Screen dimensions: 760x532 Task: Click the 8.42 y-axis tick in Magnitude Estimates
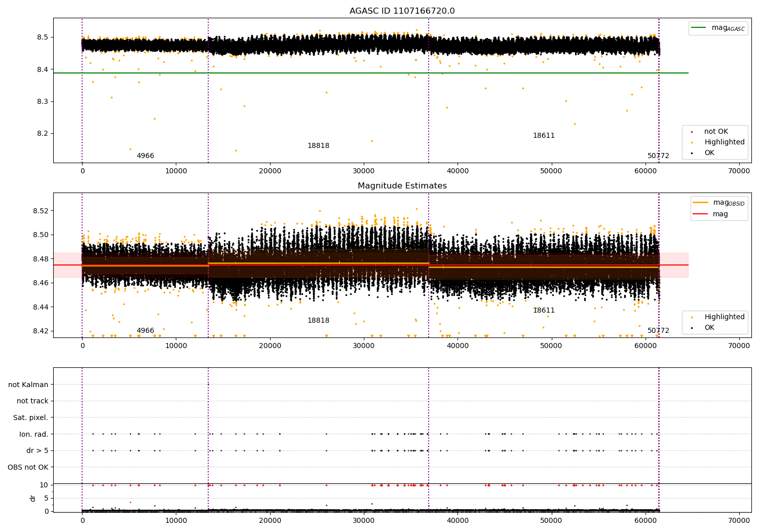click(x=41, y=331)
